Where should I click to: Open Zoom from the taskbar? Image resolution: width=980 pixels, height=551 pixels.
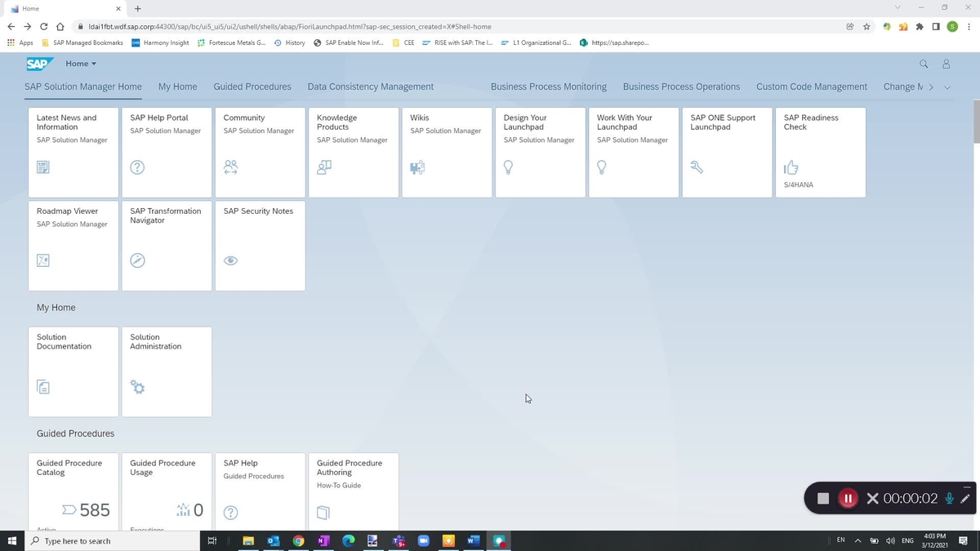(423, 540)
